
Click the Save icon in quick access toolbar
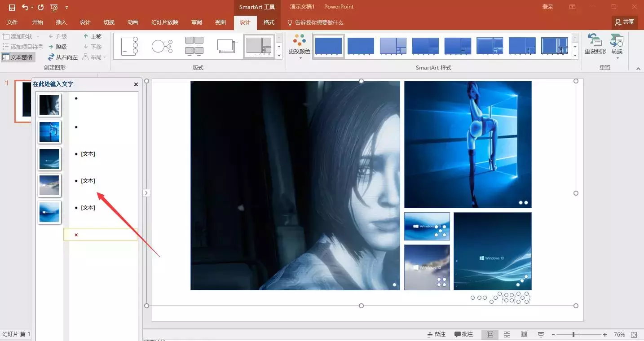coord(12,7)
